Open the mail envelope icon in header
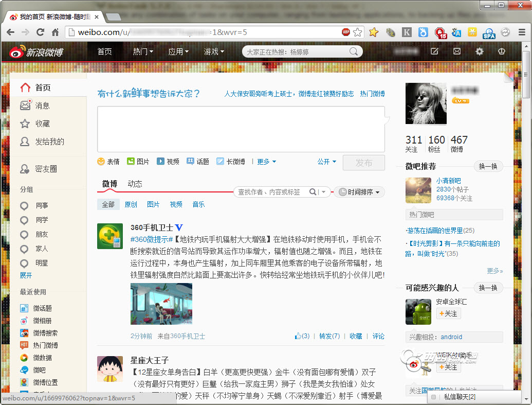 coord(456,51)
